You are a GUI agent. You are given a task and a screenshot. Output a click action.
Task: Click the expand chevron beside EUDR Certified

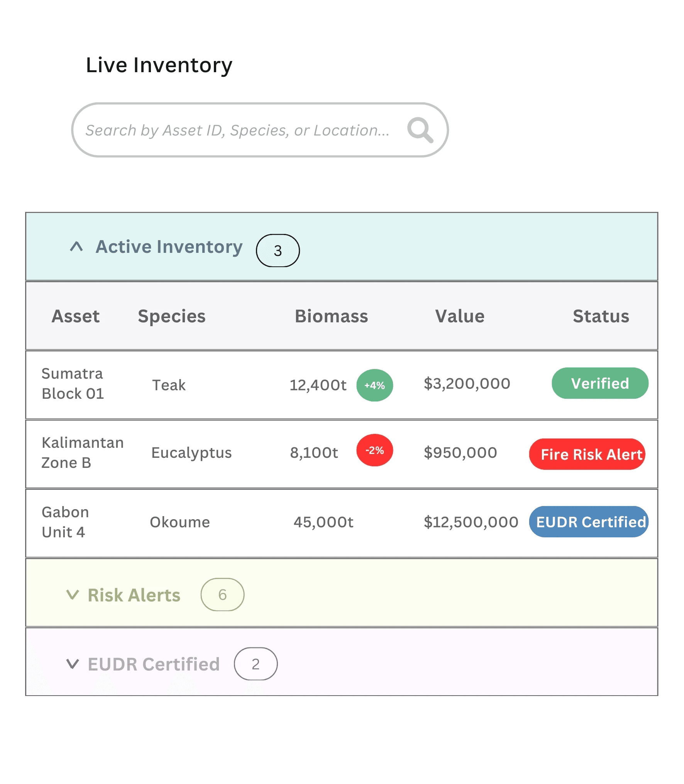click(73, 664)
